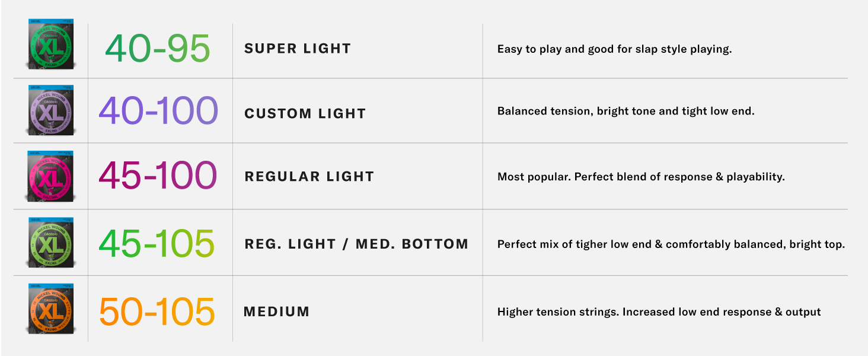Select the "Higher tension strings" description text
The height and width of the screenshot is (356, 868).
(x=659, y=311)
